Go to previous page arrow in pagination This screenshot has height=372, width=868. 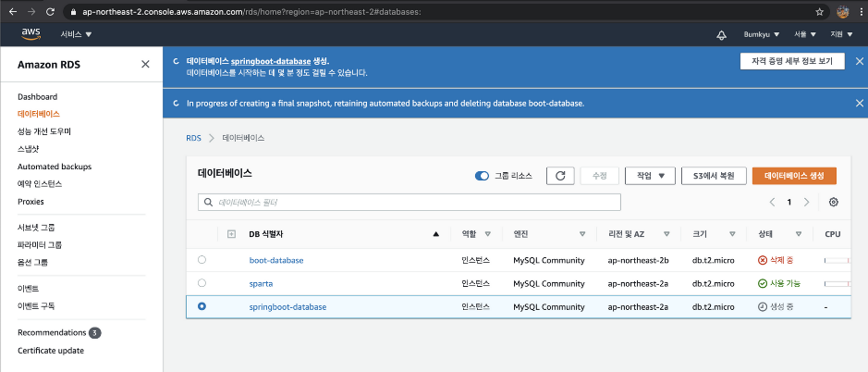tap(772, 203)
